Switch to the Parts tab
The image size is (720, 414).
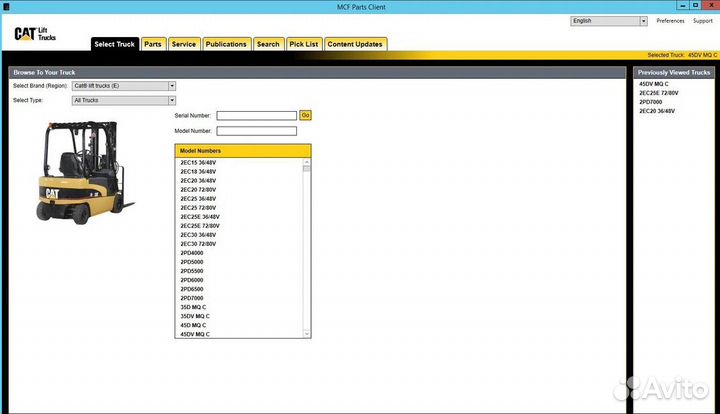[153, 44]
